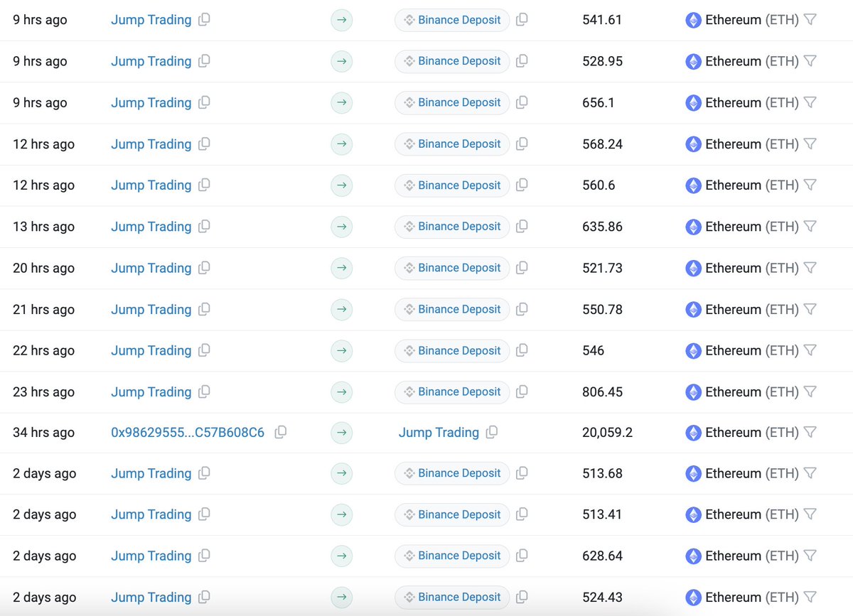The image size is (853, 616).
Task: Open Jump Trading sender in 806.45 row
Action: pos(151,391)
